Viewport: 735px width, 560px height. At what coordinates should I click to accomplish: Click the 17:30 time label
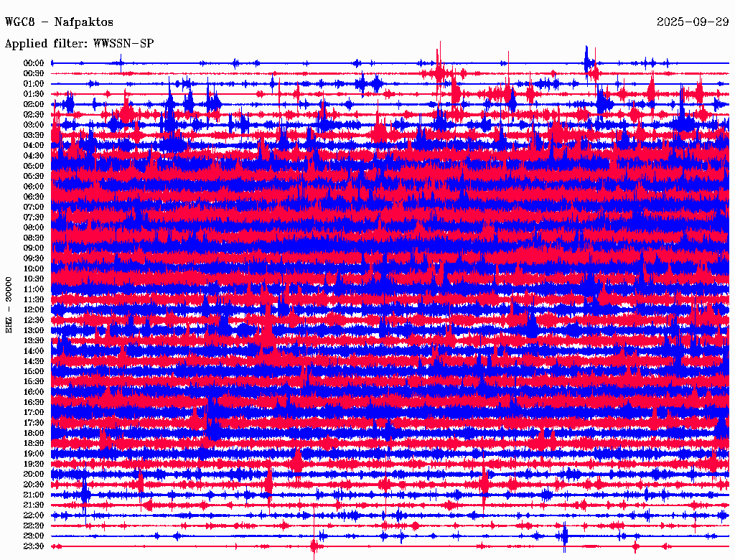pos(34,423)
